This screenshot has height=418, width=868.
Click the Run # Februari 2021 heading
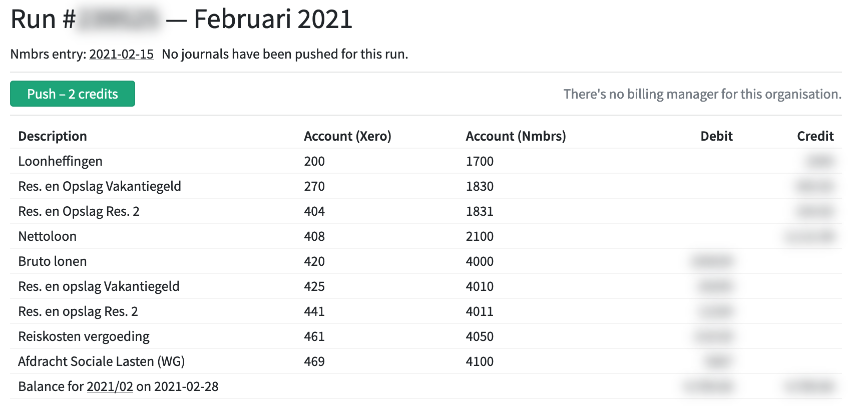(x=181, y=19)
